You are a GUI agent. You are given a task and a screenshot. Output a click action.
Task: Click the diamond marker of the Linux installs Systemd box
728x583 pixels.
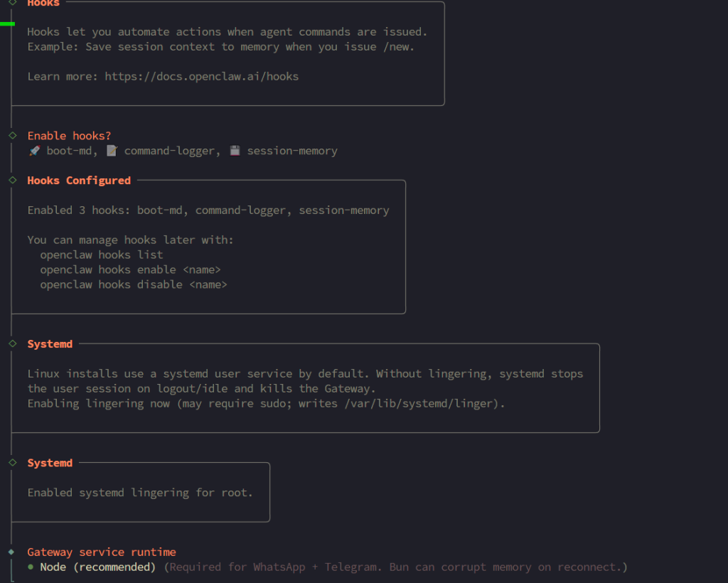tap(12, 344)
